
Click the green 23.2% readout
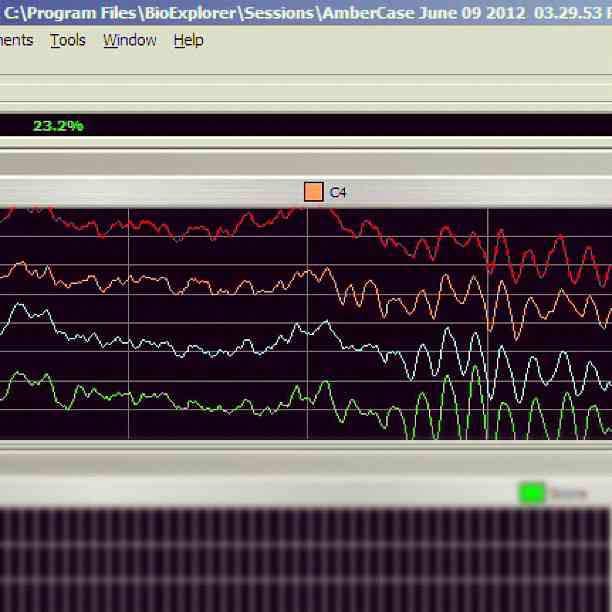[58, 126]
